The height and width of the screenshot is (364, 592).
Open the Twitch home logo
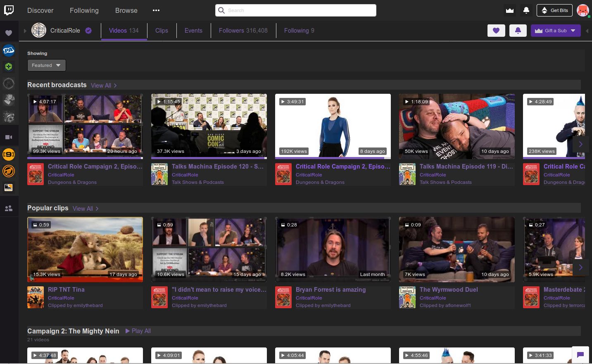click(9, 10)
